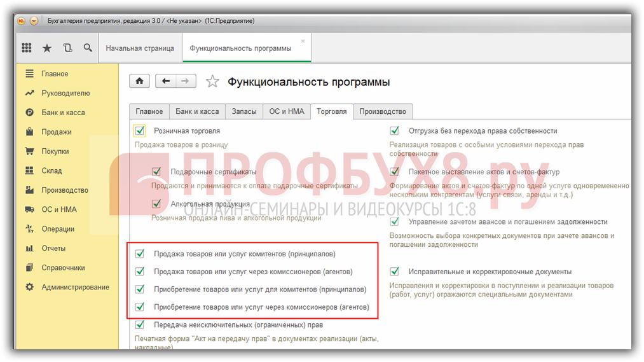Toggle Управление зачетом авансов checkbox
Screen dimensions: 644x362
(x=395, y=222)
